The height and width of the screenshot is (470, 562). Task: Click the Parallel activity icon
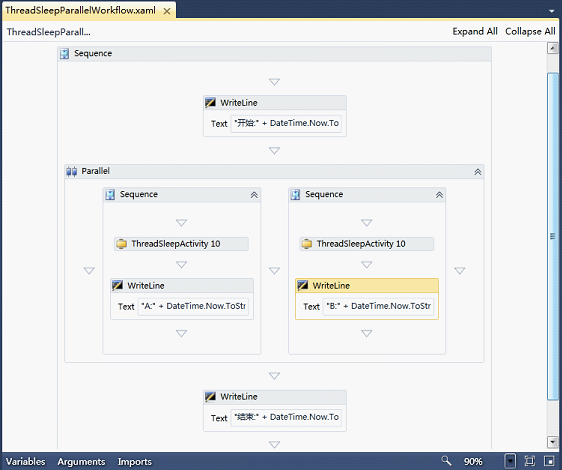72,171
